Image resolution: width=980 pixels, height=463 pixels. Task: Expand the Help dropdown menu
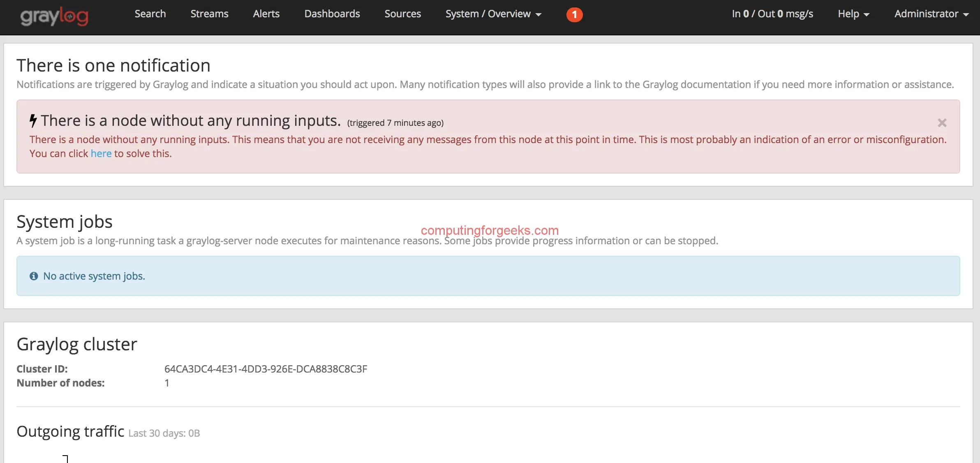tap(853, 14)
